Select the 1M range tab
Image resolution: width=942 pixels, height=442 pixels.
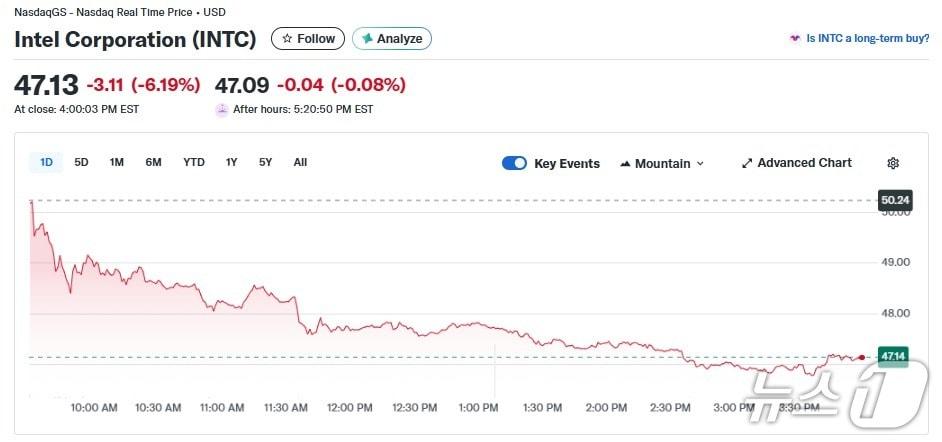(117, 162)
